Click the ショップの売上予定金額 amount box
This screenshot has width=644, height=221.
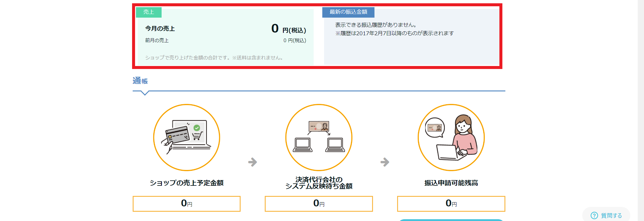[187, 204]
